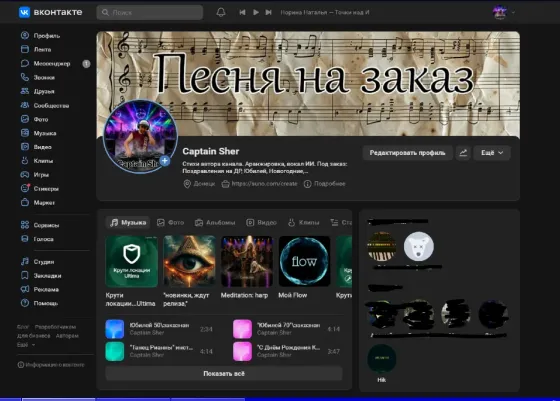Viewport: 560px width, 401px height.
Task: Select the Музыка tab
Action: click(128, 222)
